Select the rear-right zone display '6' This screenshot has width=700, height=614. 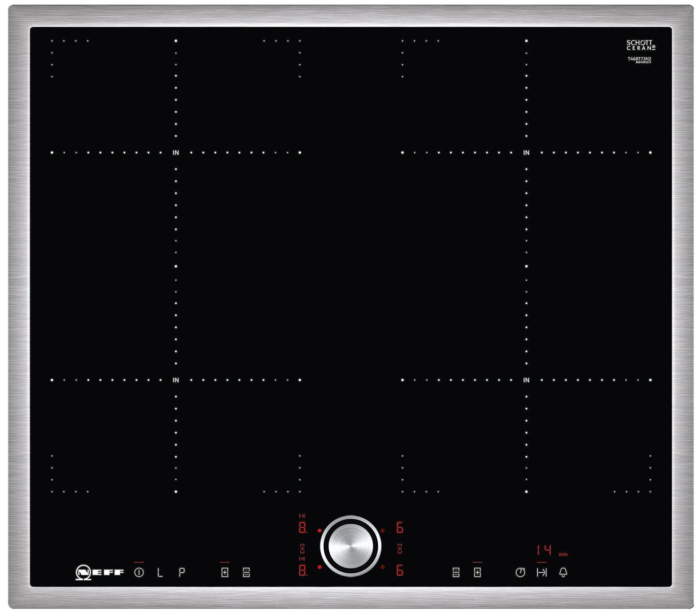click(x=400, y=528)
